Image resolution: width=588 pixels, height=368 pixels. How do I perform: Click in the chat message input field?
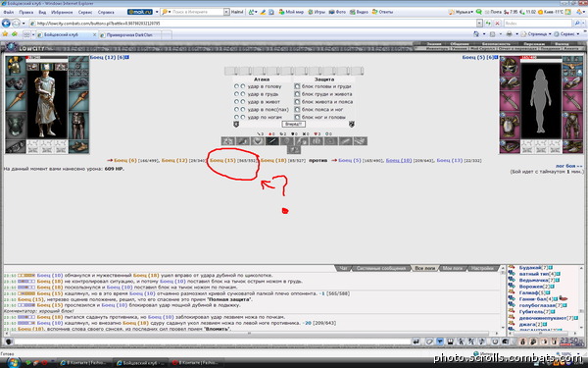pos(213,342)
